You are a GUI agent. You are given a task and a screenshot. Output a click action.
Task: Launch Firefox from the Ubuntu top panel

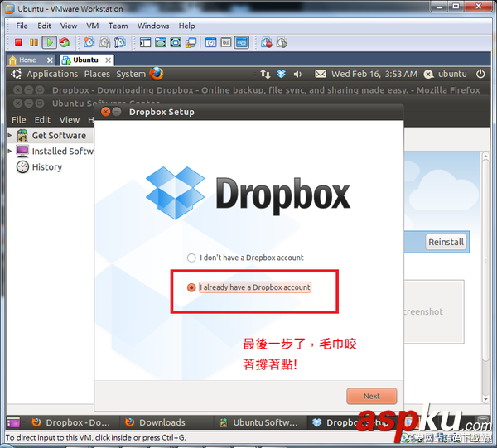(157, 74)
